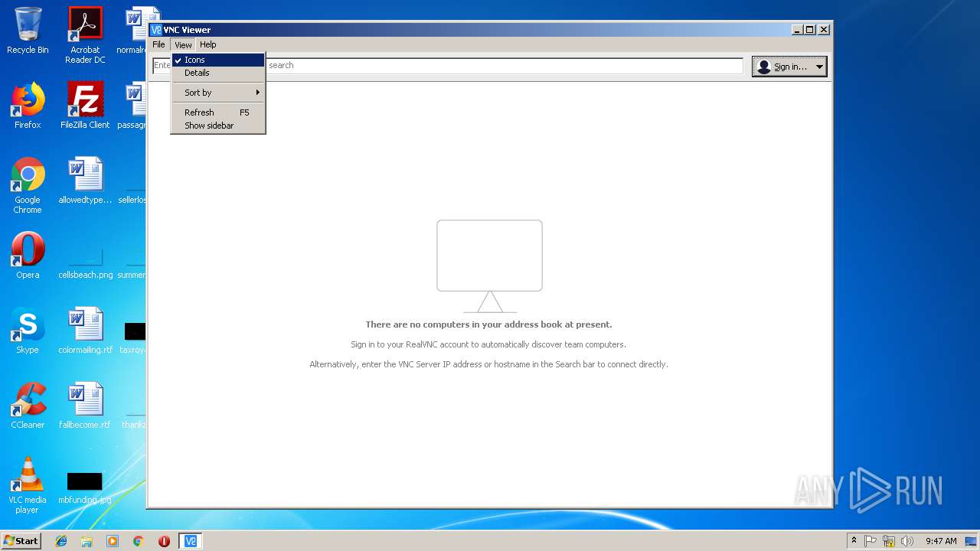Click the Action Center flag tray icon
The image size is (980, 551).
coord(871,541)
